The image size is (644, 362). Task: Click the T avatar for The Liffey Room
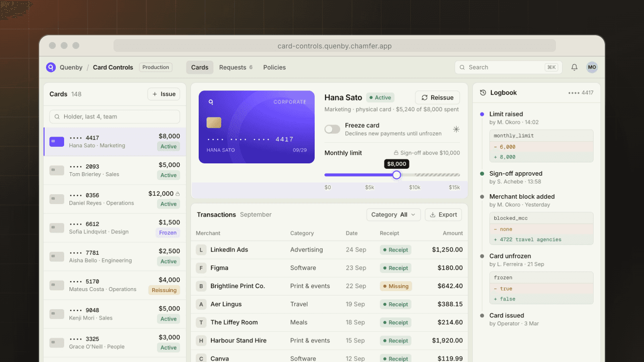[201, 322]
